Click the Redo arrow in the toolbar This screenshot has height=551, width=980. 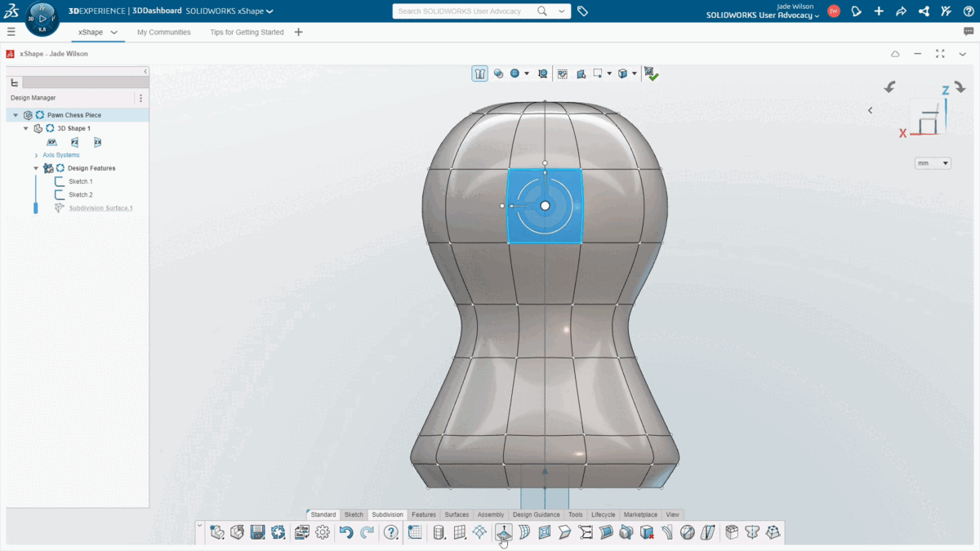365,532
